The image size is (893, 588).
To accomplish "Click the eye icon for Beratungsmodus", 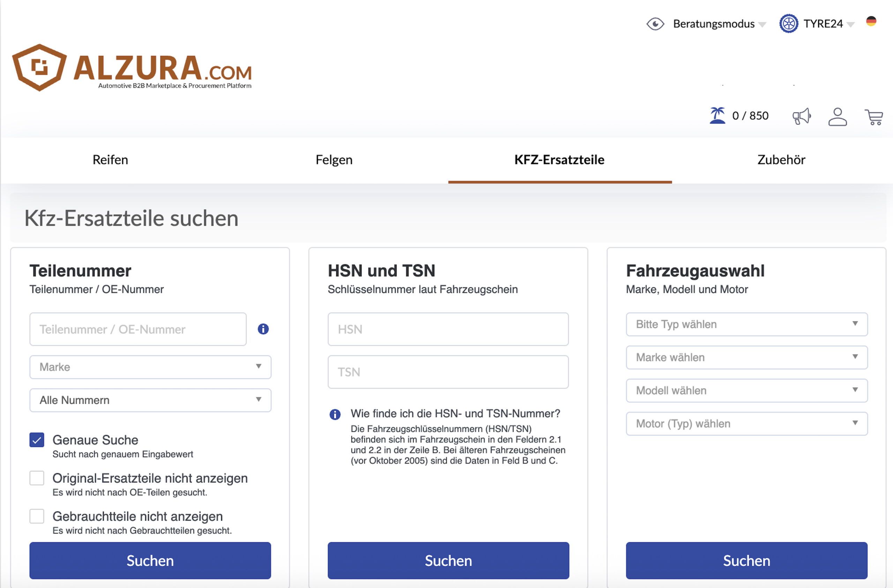I will point(655,24).
